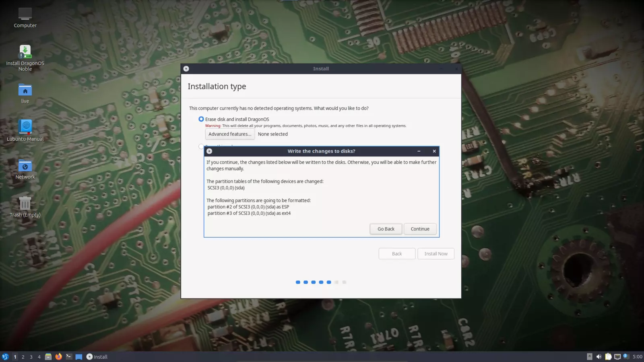
Task: Click the Install taskbar window entry
Action: tap(97, 357)
